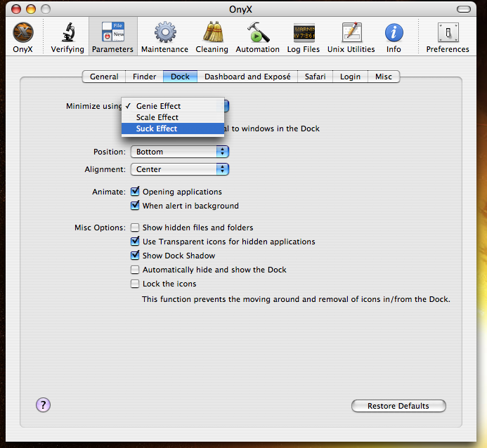This screenshot has width=487, height=448.
Task: Toggle toolbar with the pill-shaped title bar button
Action: tap(463, 9)
